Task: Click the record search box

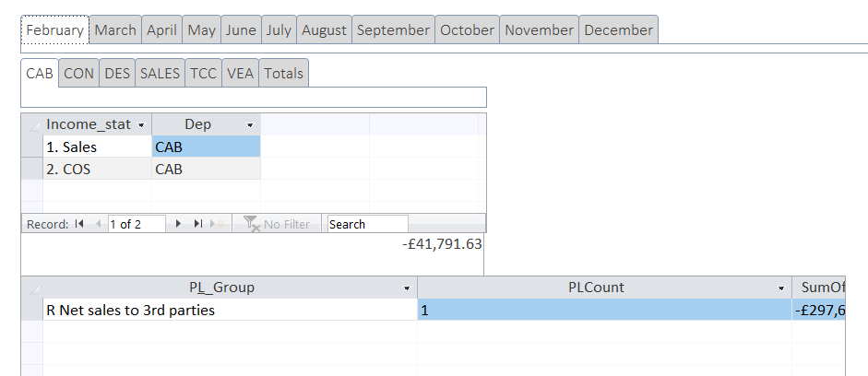Action: (x=367, y=224)
